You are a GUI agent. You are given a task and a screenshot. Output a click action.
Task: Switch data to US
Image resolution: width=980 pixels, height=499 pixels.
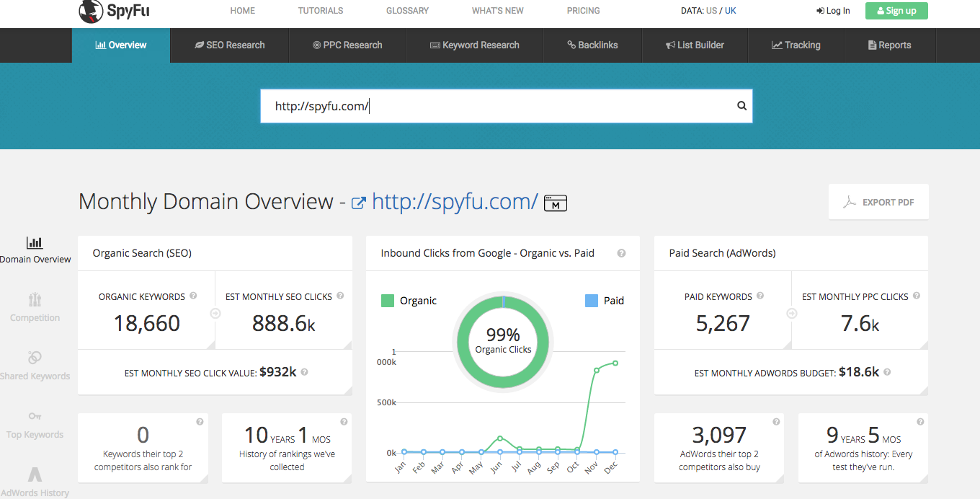tap(712, 11)
